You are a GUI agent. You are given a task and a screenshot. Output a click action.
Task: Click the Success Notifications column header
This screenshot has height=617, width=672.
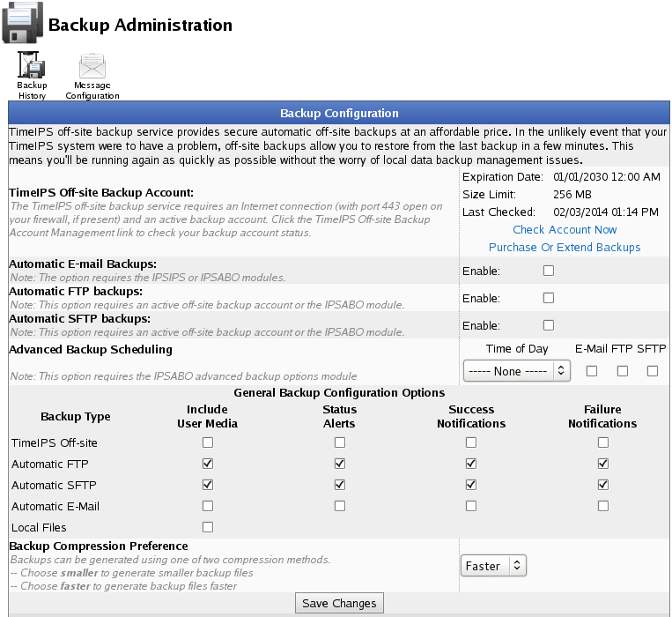pos(471,416)
